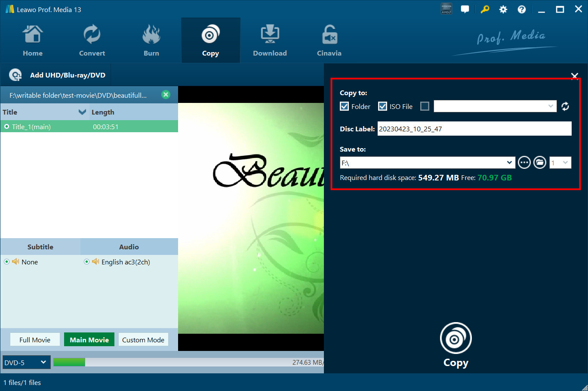The width and height of the screenshot is (588, 391).
Task: Remove the loaded source with green X
Action: tap(166, 95)
